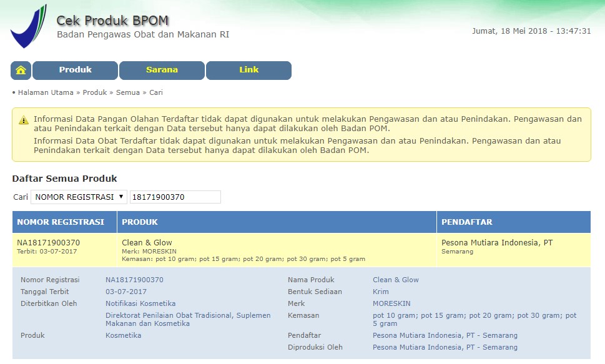Click the Krim value for Bentuk Sediaan
Screen dimensions: 605x364
coord(380,292)
